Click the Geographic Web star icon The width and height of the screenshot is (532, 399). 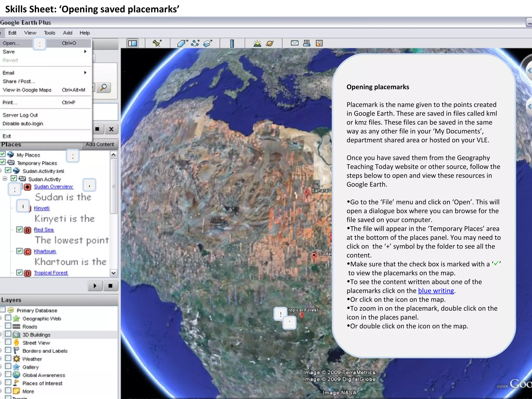16,318
